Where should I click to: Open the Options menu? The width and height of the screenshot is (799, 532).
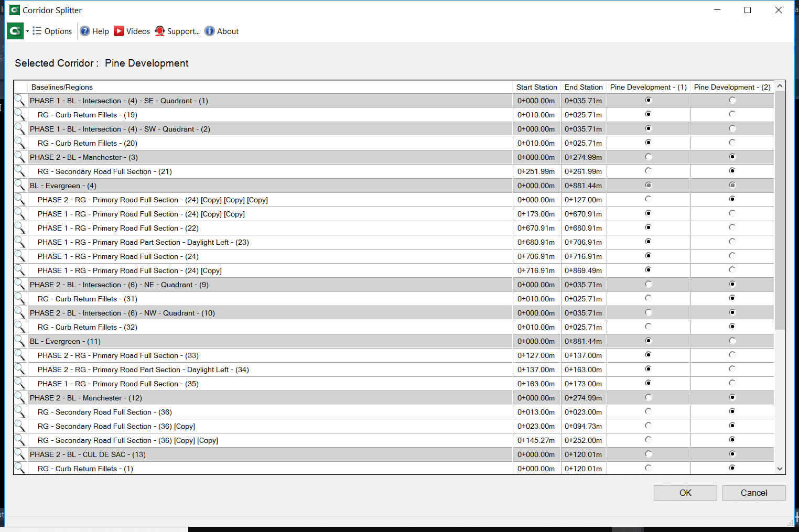coord(52,31)
